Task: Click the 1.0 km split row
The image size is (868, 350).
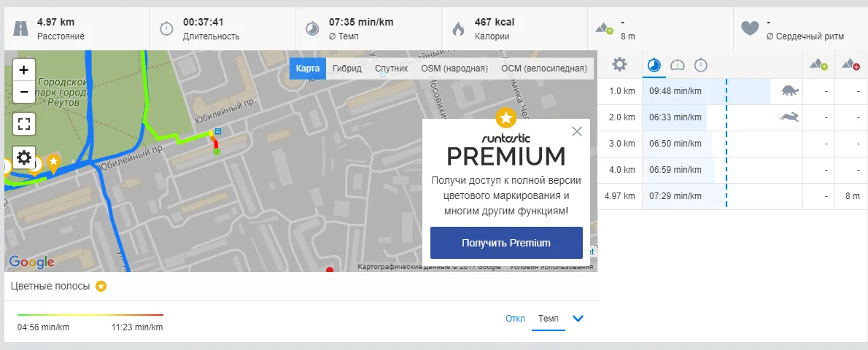Action: click(x=732, y=91)
